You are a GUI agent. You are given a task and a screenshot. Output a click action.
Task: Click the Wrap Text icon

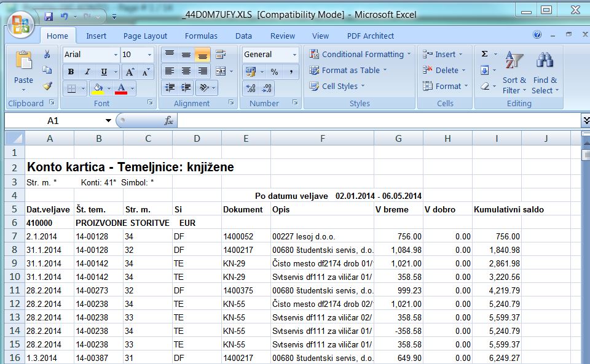point(221,55)
